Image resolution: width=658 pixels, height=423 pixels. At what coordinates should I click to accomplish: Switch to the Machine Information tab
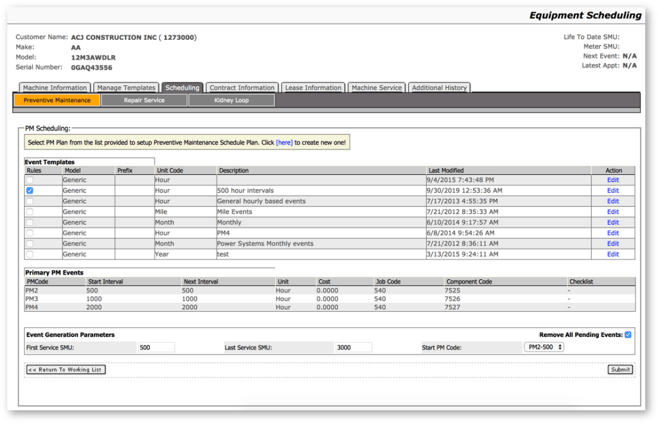click(x=54, y=88)
